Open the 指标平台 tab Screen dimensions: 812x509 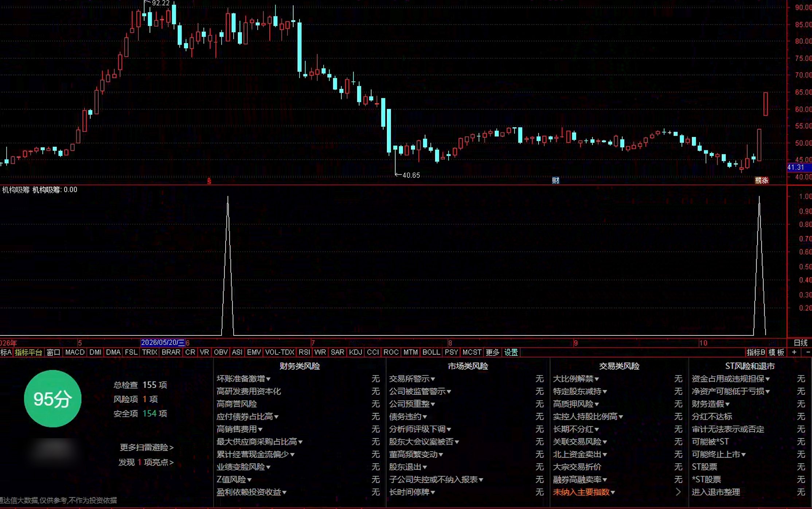click(x=28, y=352)
